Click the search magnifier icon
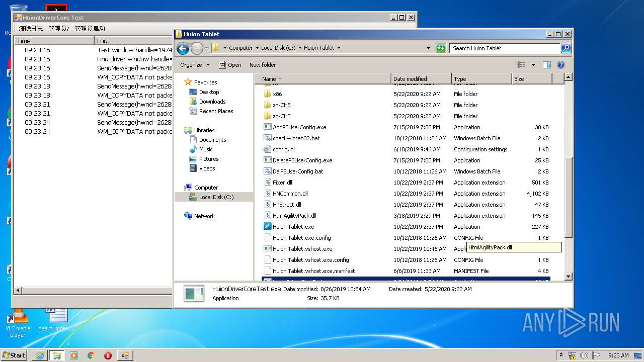 566,48
